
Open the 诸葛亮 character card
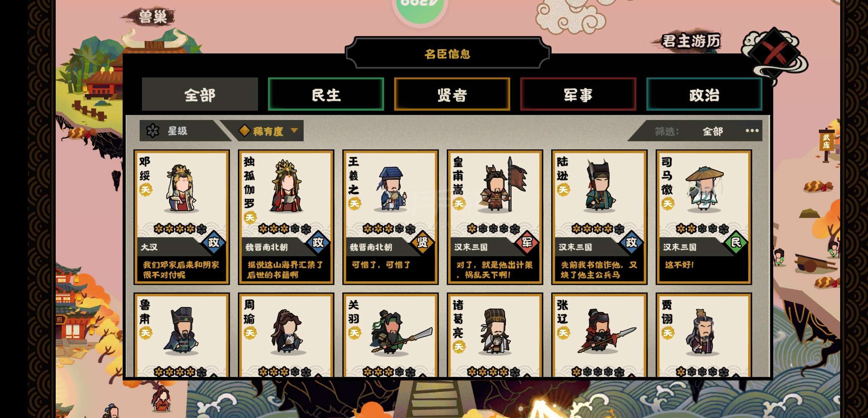click(x=495, y=335)
